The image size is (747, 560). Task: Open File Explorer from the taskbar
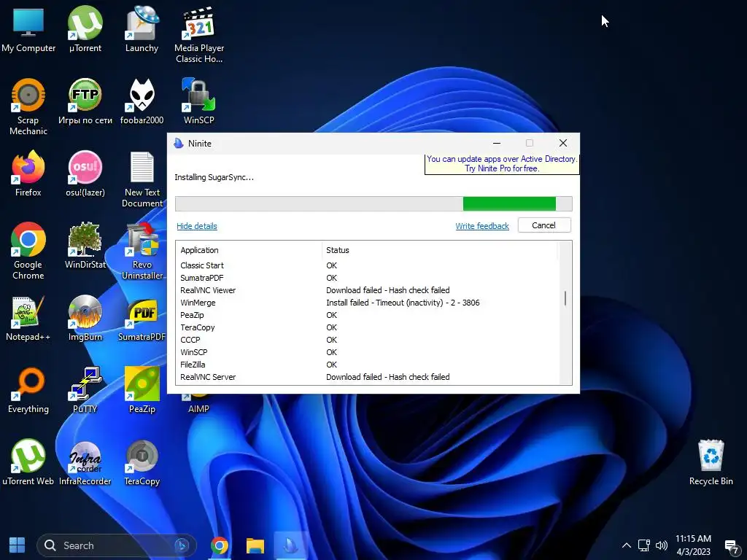pyautogui.click(x=255, y=545)
